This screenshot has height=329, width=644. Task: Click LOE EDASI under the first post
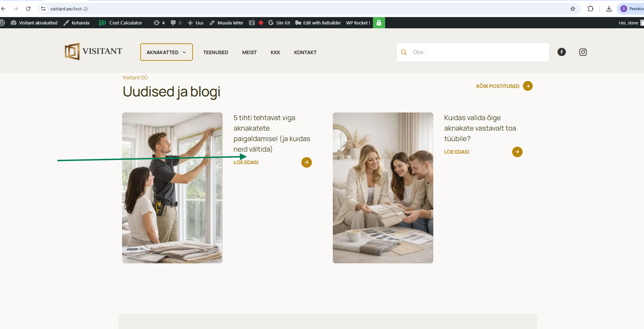pyautogui.click(x=246, y=162)
